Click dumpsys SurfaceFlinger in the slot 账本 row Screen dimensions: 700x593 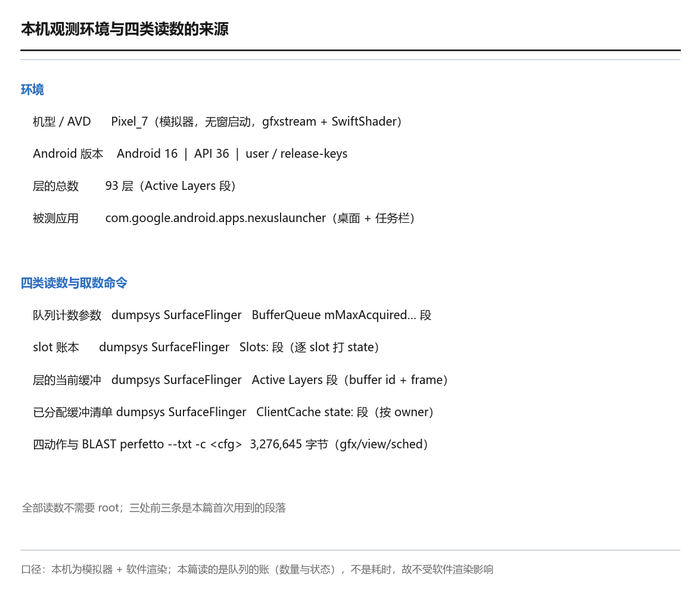click(164, 347)
